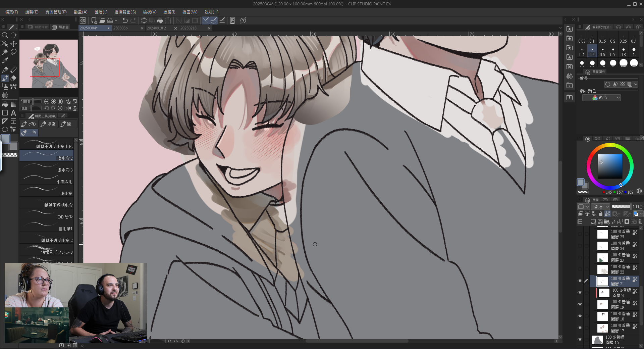Select the Frame border panel tool
Image resolution: width=644 pixels, height=349 pixels.
tap(13, 121)
